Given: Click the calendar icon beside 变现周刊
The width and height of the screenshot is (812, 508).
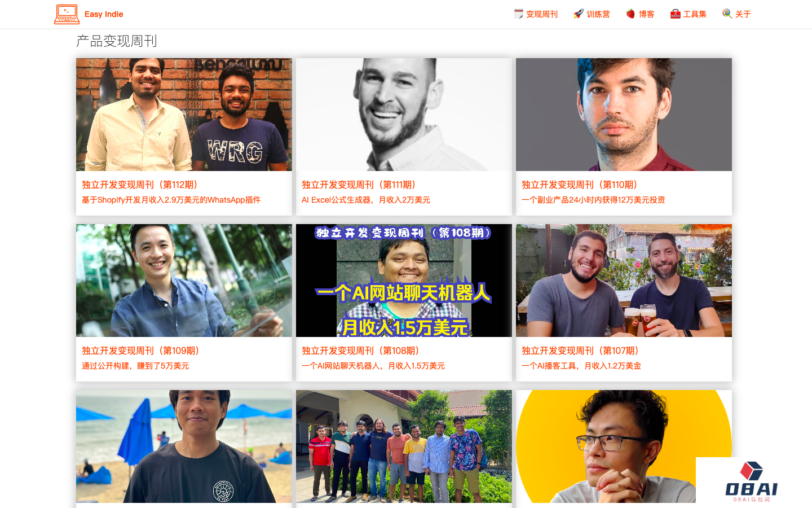Looking at the screenshot, I should (x=519, y=14).
